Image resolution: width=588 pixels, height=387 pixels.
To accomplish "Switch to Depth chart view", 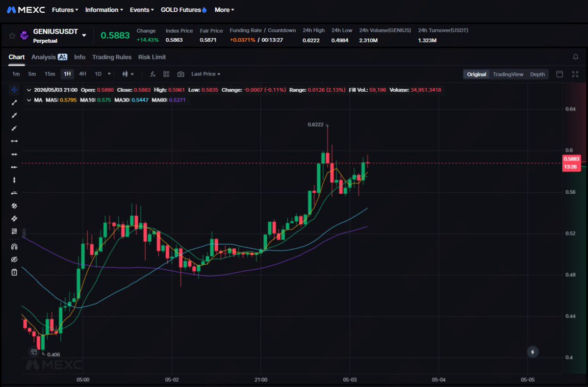I will [x=537, y=74].
